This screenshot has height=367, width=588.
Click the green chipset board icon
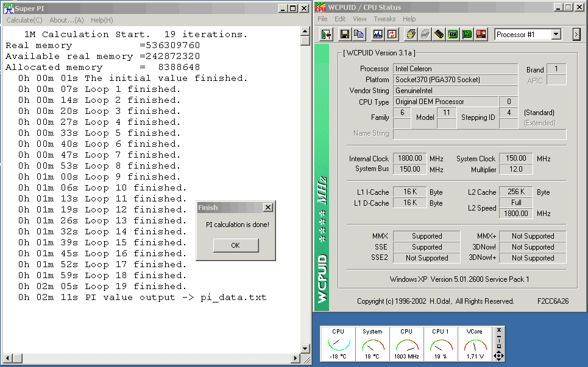[467, 35]
